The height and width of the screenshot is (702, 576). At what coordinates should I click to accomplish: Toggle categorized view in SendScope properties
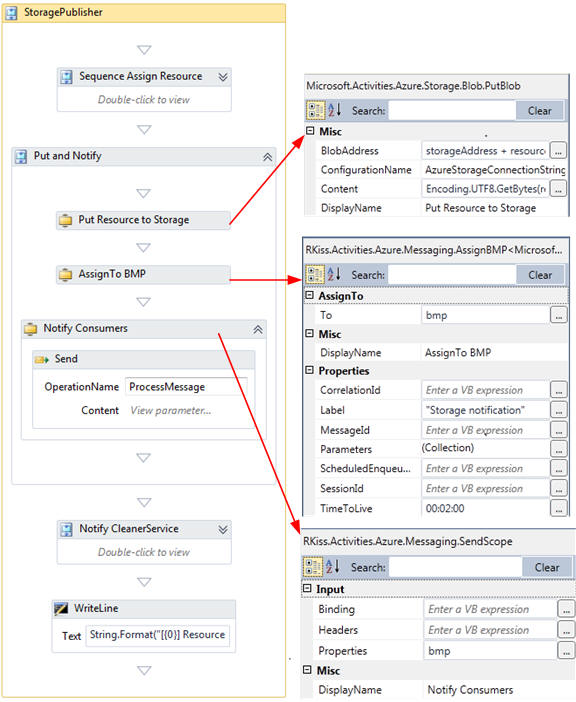pyautogui.click(x=313, y=567)
